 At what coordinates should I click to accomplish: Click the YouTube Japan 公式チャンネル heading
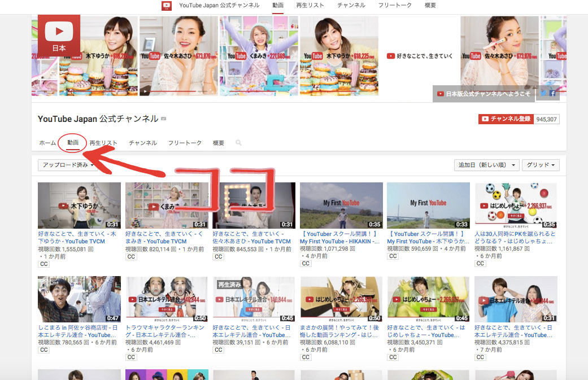tap(98, 119)
